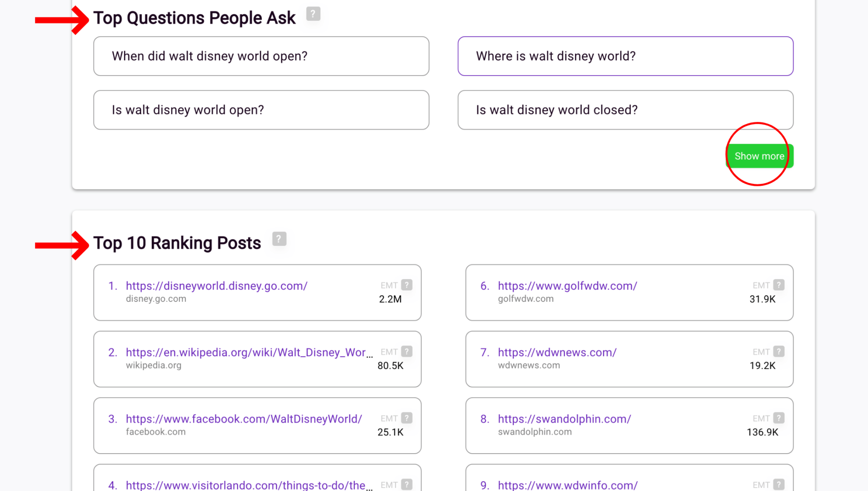Click the EMT help icon for the Facebook post
Screen dimensions: 868x491
[x=407, y=418]
